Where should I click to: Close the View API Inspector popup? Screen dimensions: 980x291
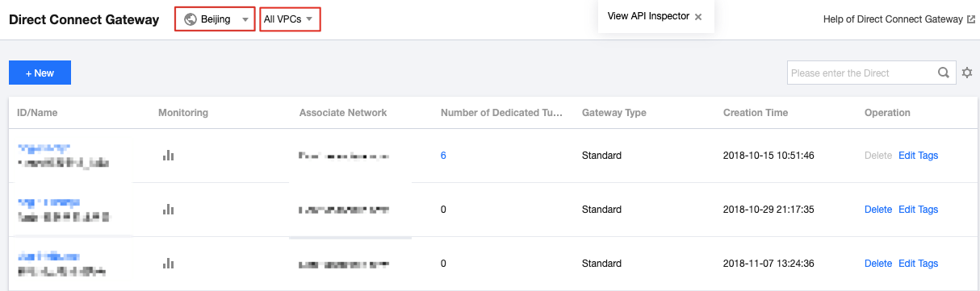point(698,16)
